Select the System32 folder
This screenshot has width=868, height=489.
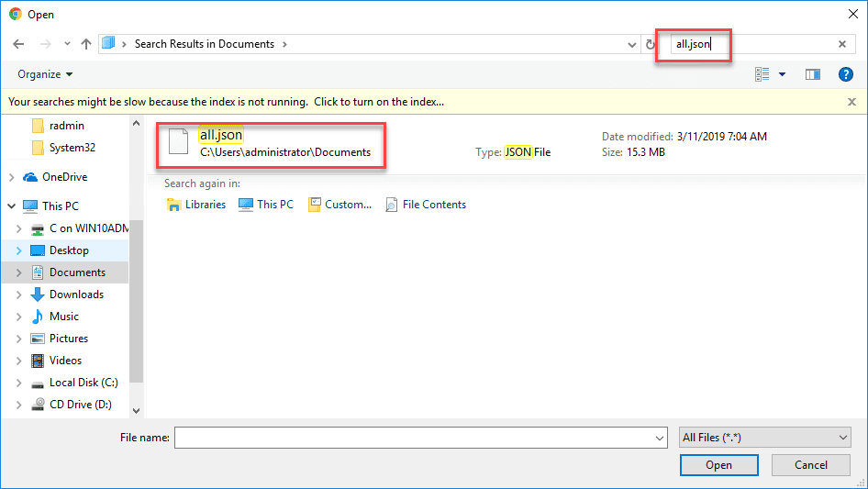point(63,148)
